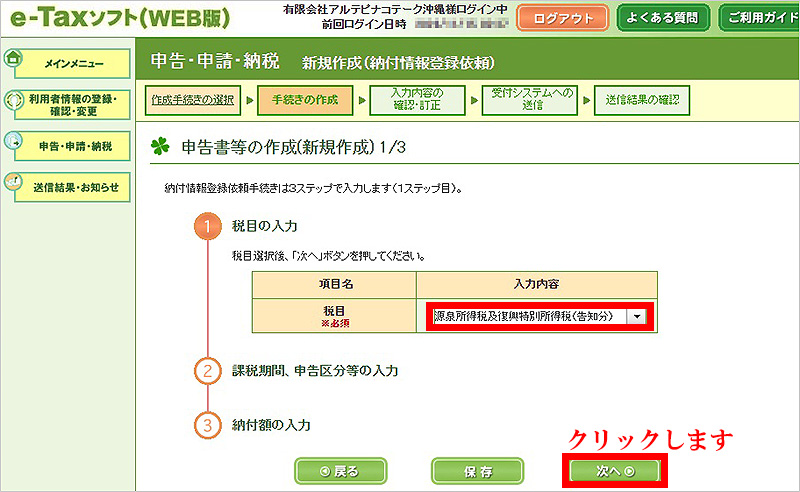Click the user info icon beside 利用者情報の登録
The height and width of the screenshot is (492, 800).
click(x=14, y=100)
